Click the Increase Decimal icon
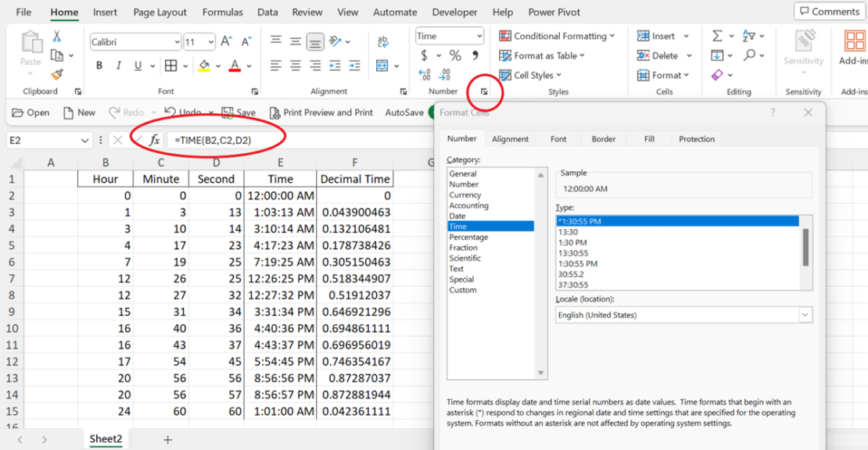 tap(425, 75)
